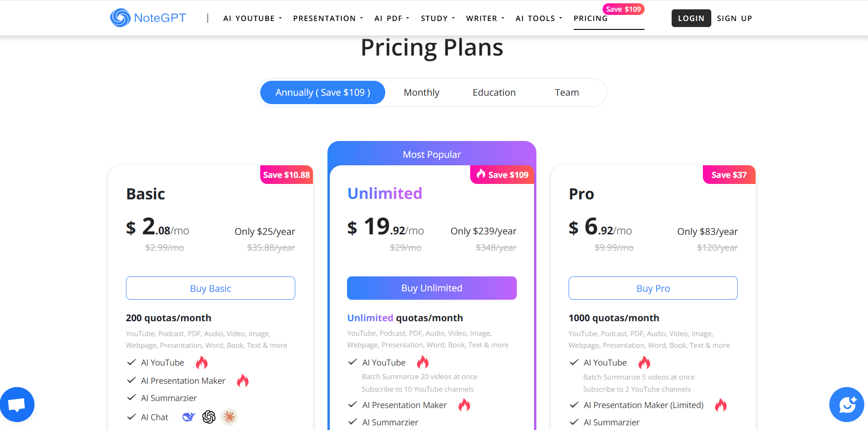This screenshot has height=430, width=868.
Task: Click the OpenAI logo next to AI Chat
Action: [x=209, y=417]
